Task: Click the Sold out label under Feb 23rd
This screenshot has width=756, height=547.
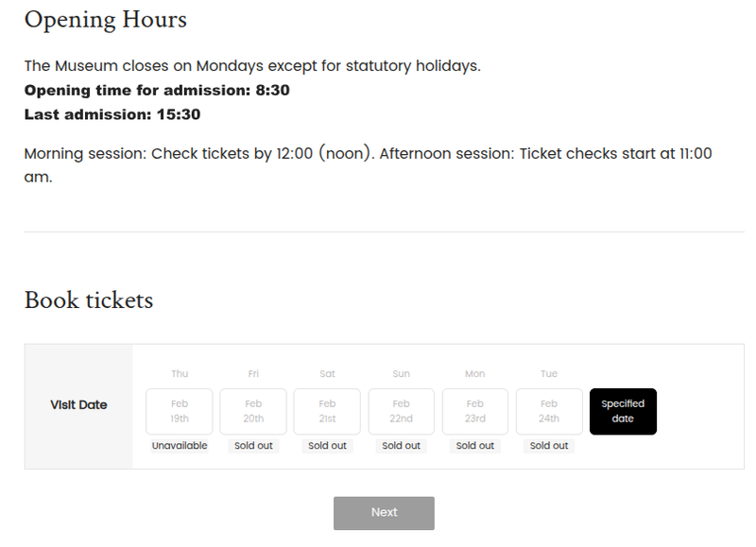Action: pos(474,445)
